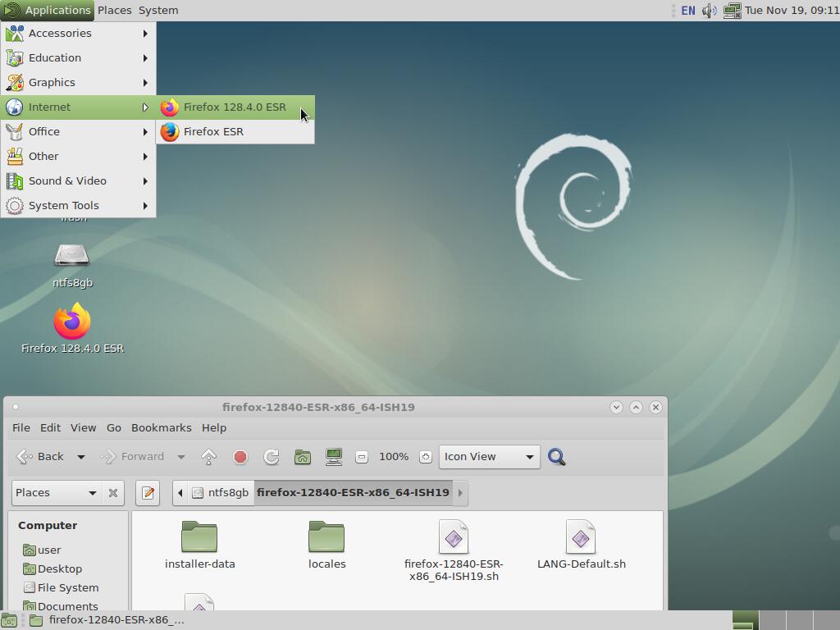Click the zoom in plus icon
This screenshot has height=630, width=840.
(x=425, y=457)
